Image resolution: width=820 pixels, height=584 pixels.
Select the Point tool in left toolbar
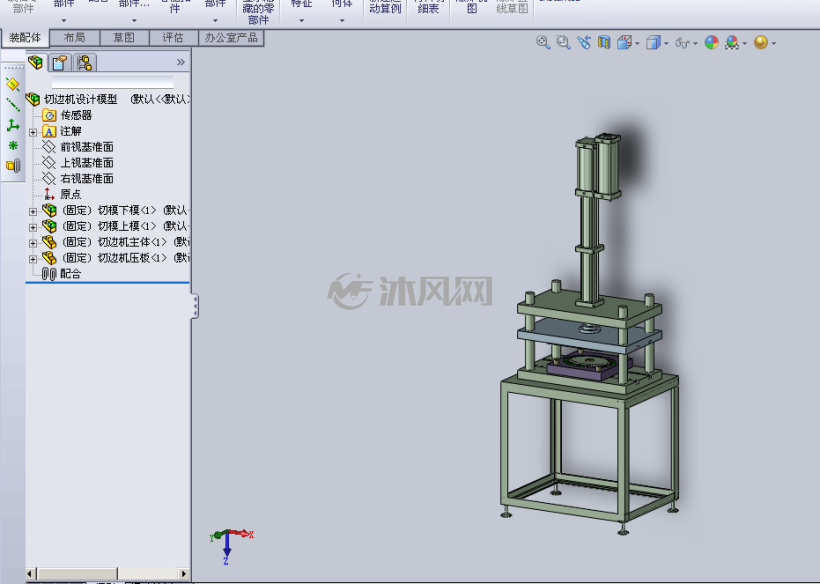[13, 145]
